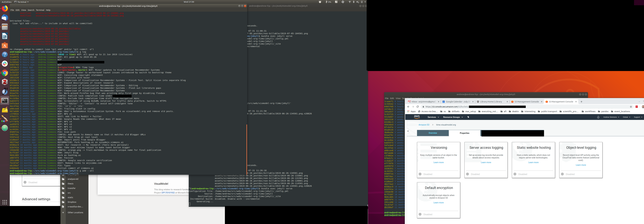Image resolution: width=644 pixels, height=224 pixels.
Task: Open the Terminal menu in menubar
Action: click(x=40, y=10)
